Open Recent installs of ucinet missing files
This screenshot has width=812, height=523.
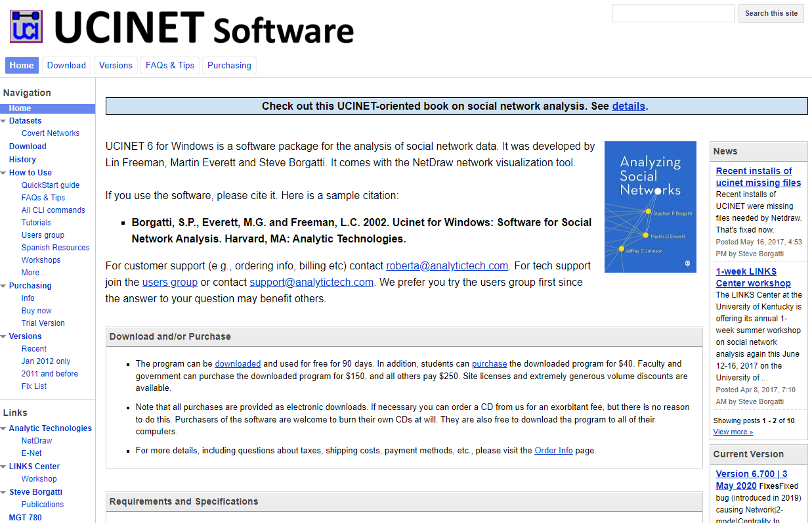[x=758, y=177]
